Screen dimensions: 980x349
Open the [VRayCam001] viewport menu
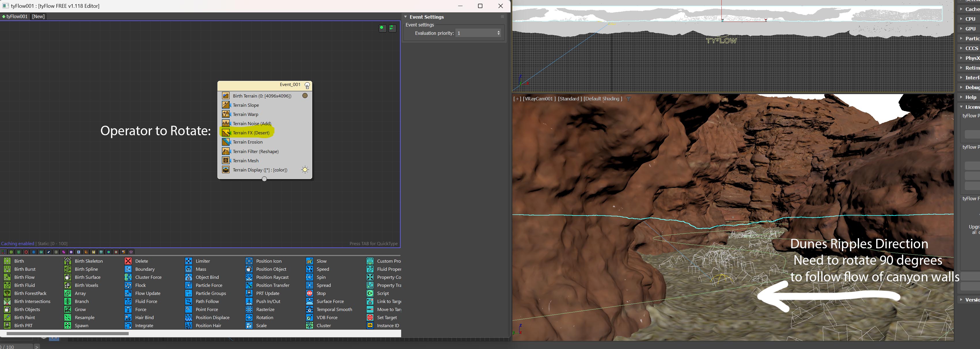click(x=539, y=98)
